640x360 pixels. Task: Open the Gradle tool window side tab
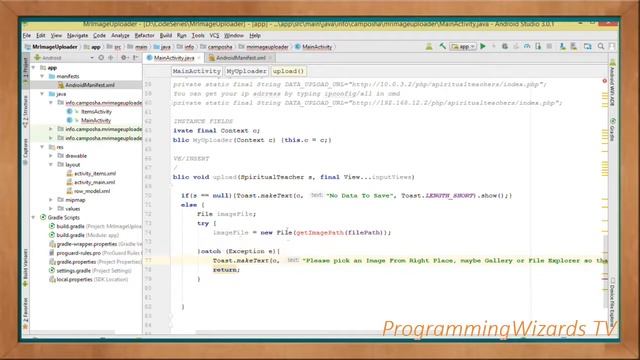click(x=612, y=129)
